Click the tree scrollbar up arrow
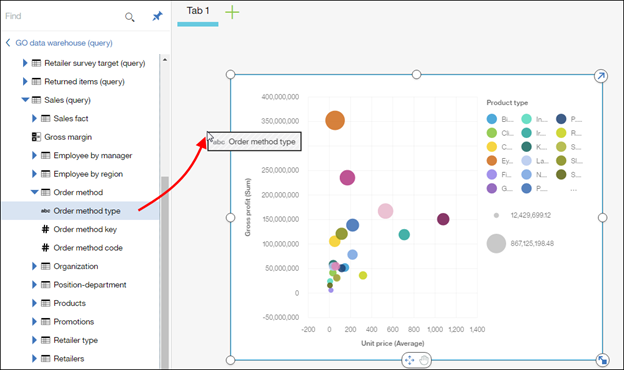 165,60
